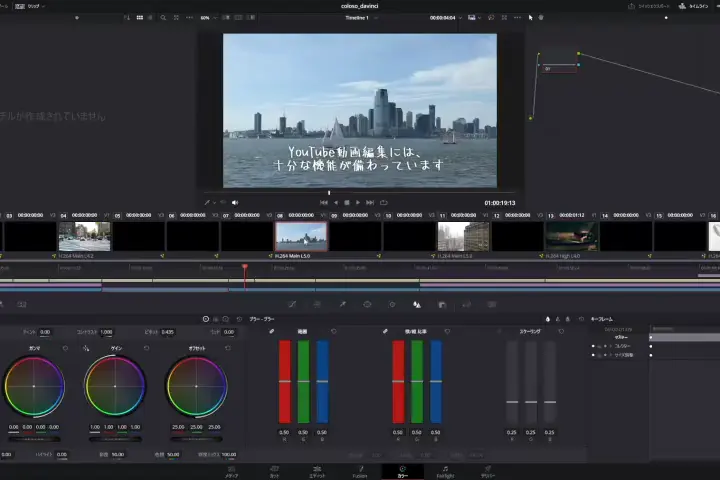Switch clips view to grid icon
The height and width of the screenshot is (480, 720).
coord(140,18)
